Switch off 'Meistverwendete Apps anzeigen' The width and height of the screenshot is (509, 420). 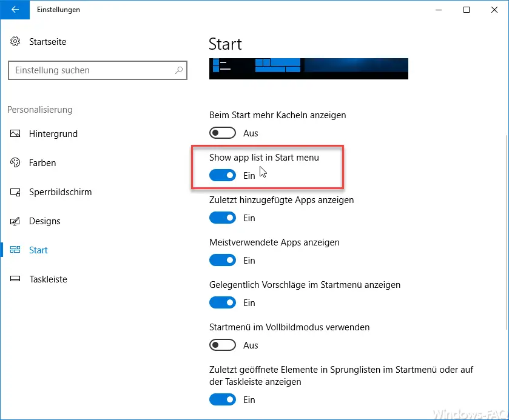coord(223,261)
